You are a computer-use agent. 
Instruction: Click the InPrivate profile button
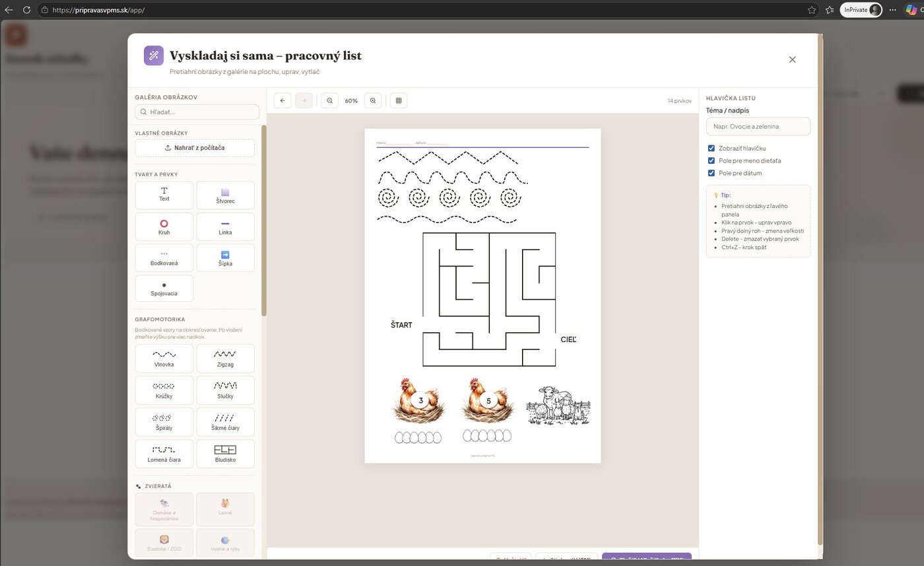862,10
